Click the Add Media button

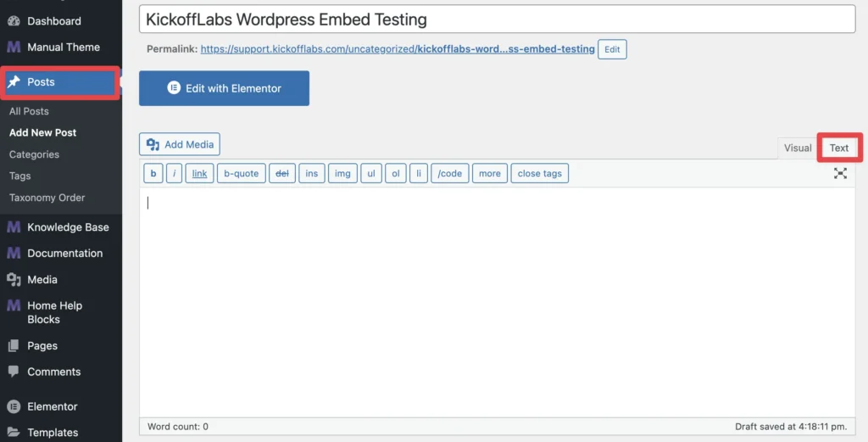[x=180, y=144]
